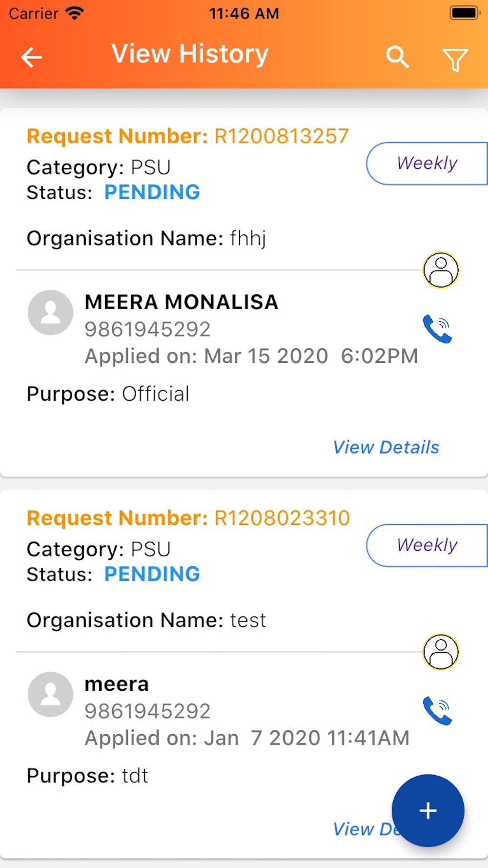Select MEERA MONALISA grey avatar
Image resolution: width=488 pixels, height=868 pixels.
(50, 312)
